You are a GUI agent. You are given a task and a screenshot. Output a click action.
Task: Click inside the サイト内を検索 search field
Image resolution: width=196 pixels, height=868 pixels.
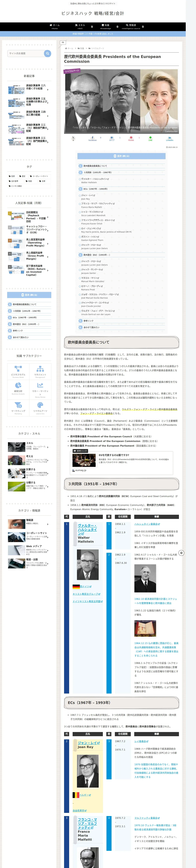[x=26, y=53]
